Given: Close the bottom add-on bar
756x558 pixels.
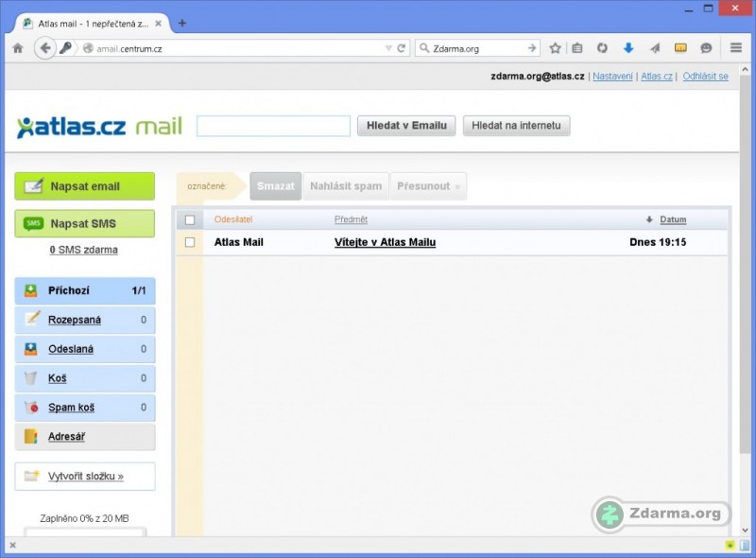Looking at the screenshot, I should click(x=13, y=546).
